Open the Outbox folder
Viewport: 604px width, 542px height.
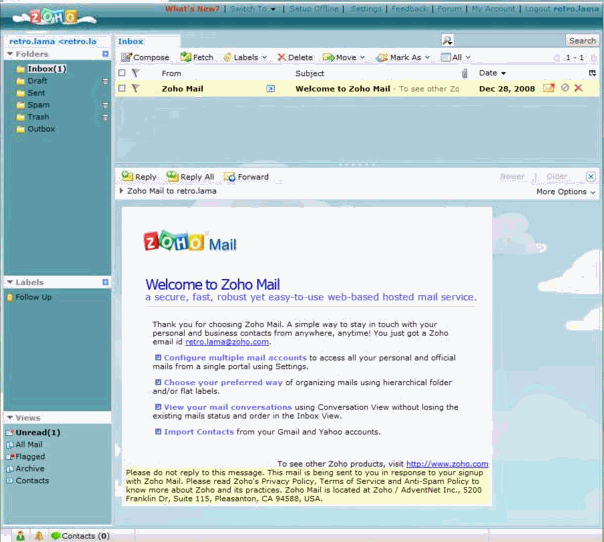[x=41, y=129]
